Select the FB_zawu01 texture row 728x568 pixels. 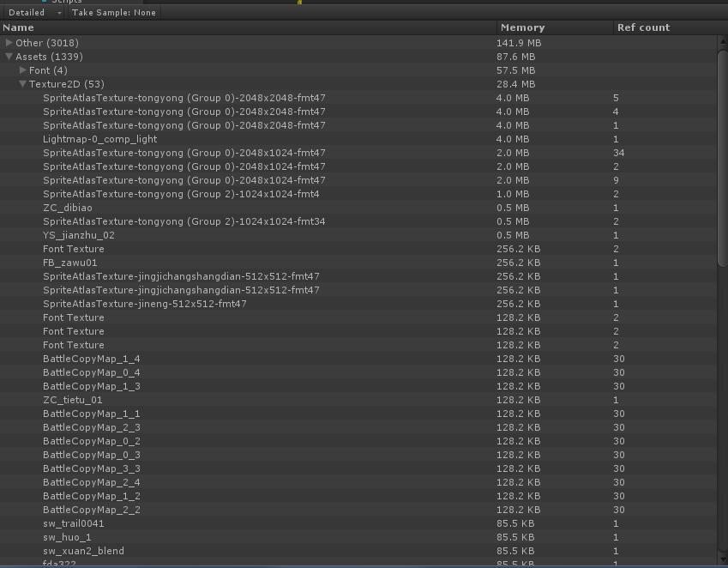(358, 263)
